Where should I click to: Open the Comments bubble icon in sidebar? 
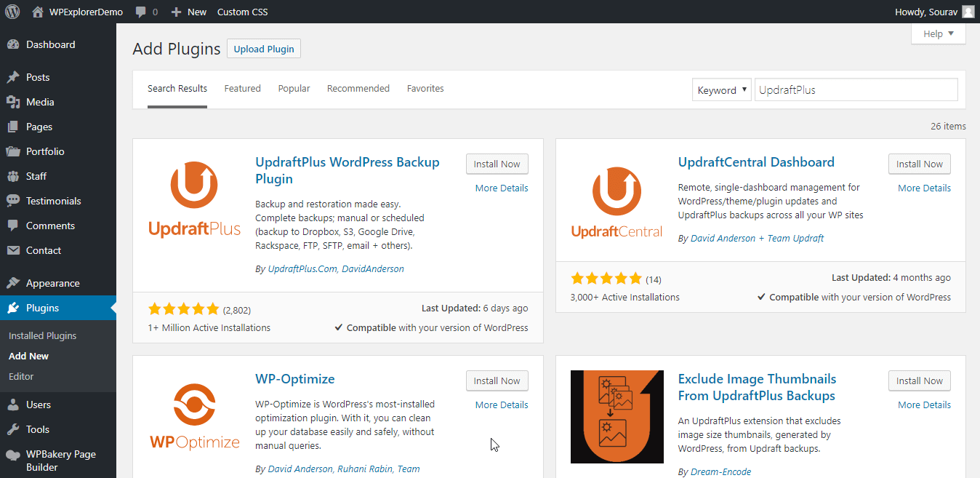pyautogui.click(x=15, y=226)
